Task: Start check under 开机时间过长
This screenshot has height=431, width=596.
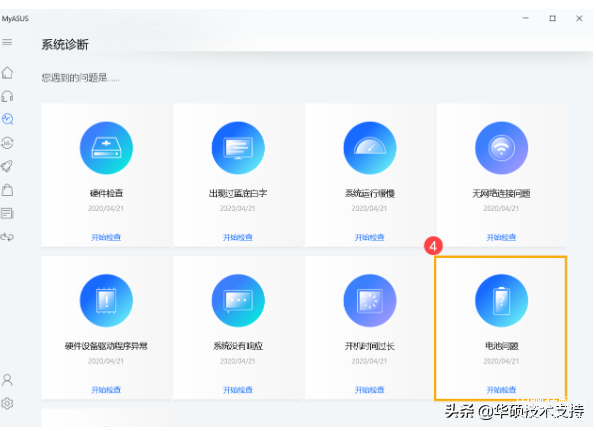Action: coord(369,390)
